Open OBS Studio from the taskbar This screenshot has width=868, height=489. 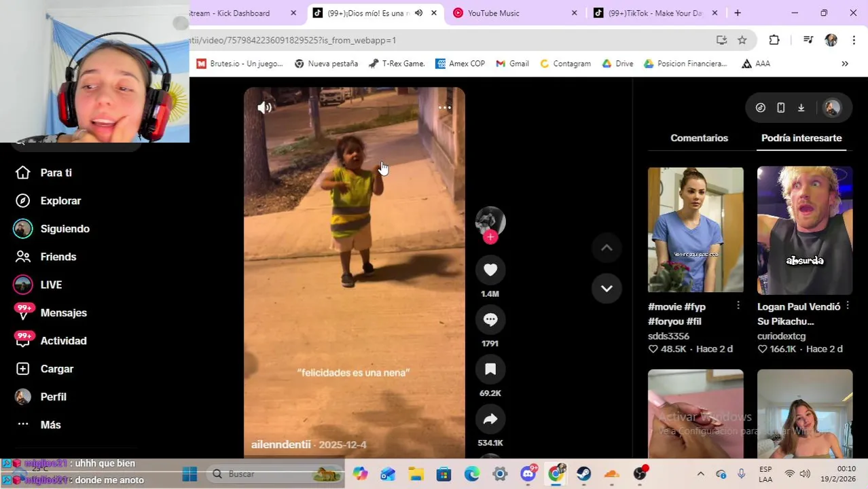tap(640, 474)
